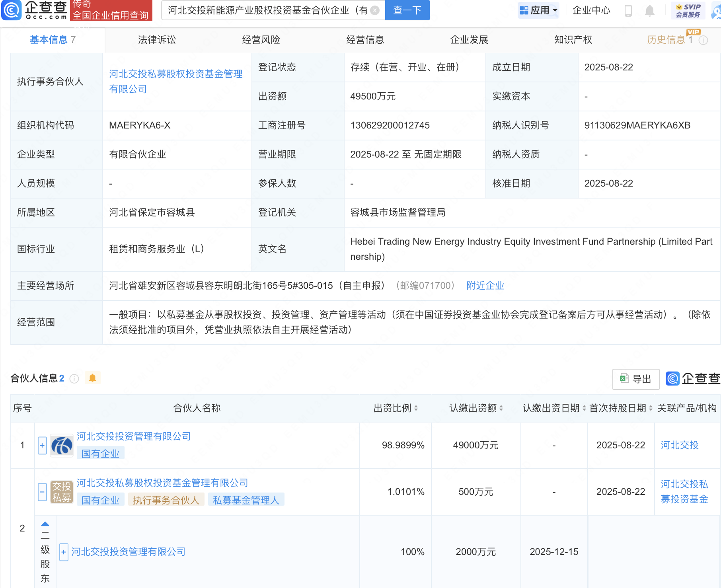Screen dimensions: 721x588
Task: Open the mobile phone app icon
Action: coord(628,10)
